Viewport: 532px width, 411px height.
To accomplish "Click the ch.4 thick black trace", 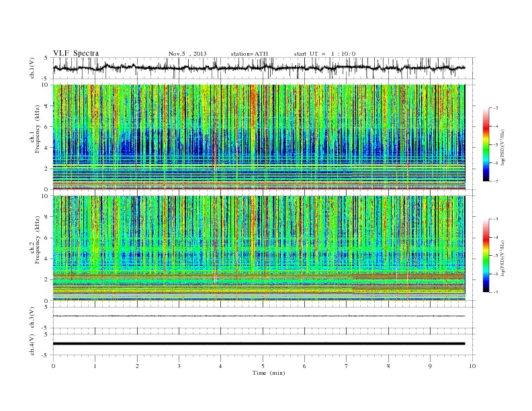I will pyautogui.click(x=259, y=344).
